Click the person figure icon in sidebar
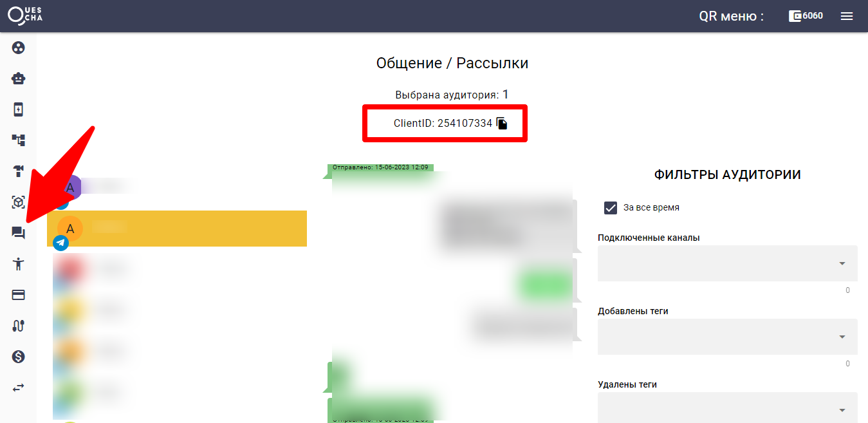Viewport: 868px width, 423px height. click(18, 263)
